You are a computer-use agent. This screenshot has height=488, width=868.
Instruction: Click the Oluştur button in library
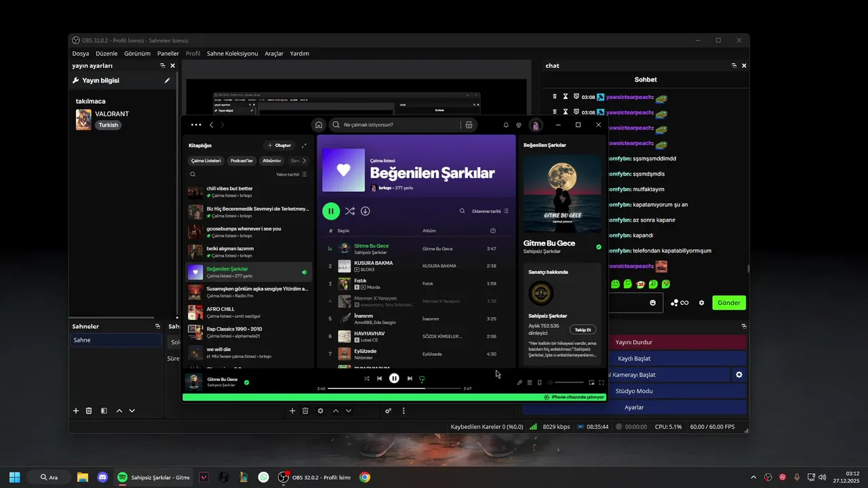pos(279,145)
